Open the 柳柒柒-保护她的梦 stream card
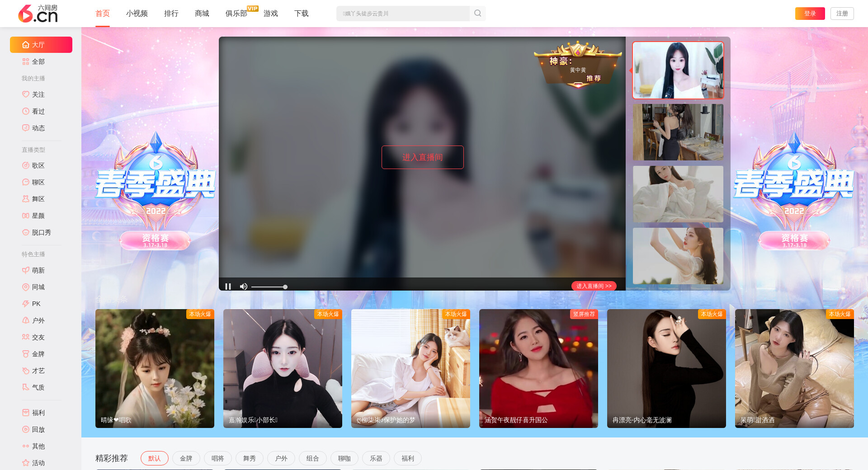The image size is (868, 470). (410, 368)
